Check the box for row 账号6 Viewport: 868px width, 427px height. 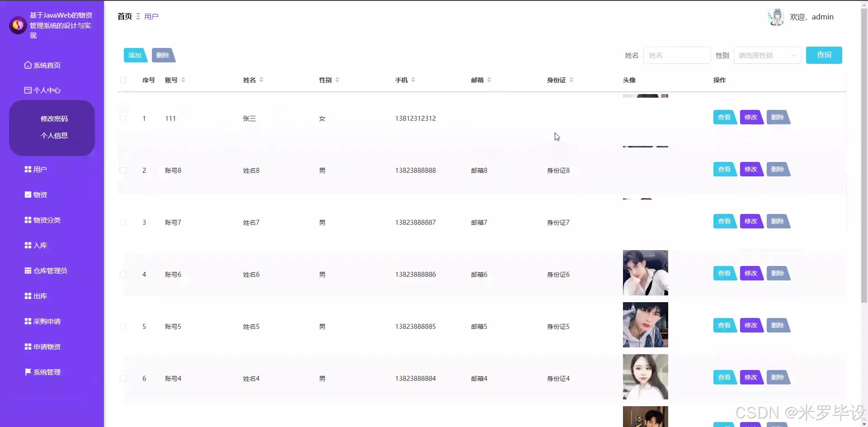(x=123, y=275)
